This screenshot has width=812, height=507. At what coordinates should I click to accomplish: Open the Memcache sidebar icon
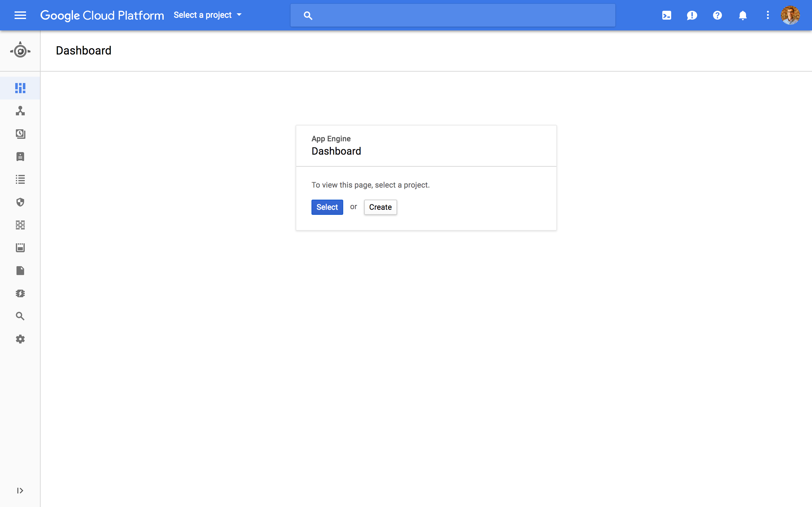coord(20,293)
